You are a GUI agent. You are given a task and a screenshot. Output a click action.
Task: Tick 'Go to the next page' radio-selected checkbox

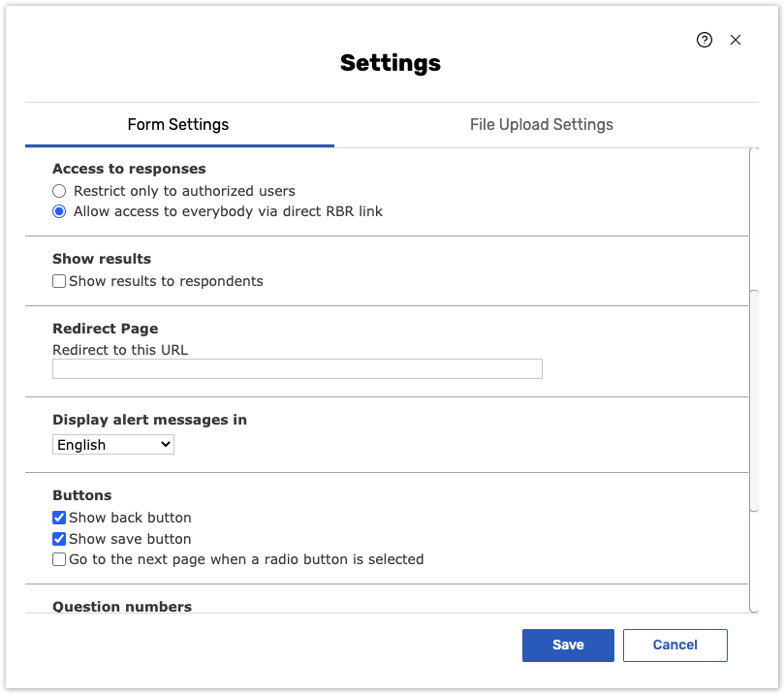coord(59,559)
